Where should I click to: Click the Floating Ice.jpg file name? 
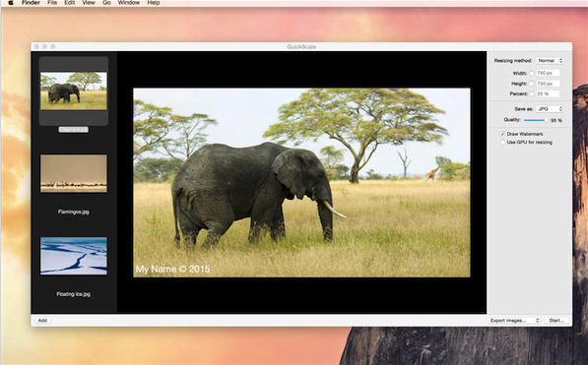(74, 294)
